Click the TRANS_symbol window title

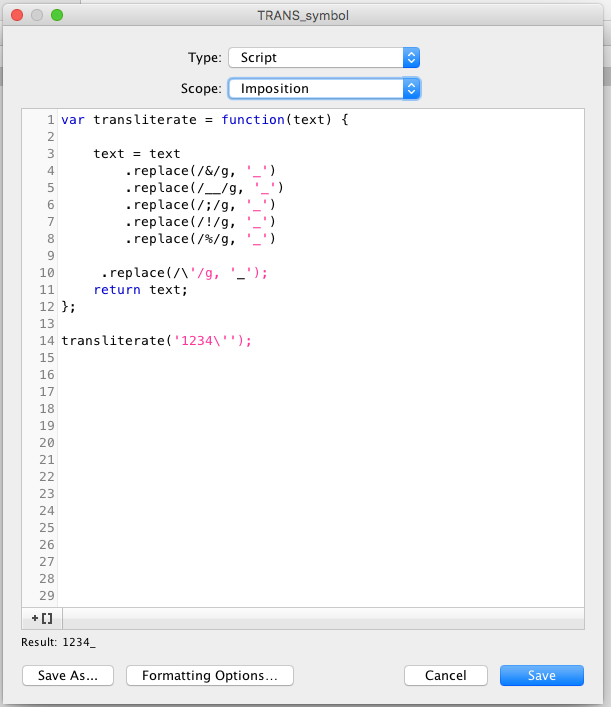tap(303, 16)
